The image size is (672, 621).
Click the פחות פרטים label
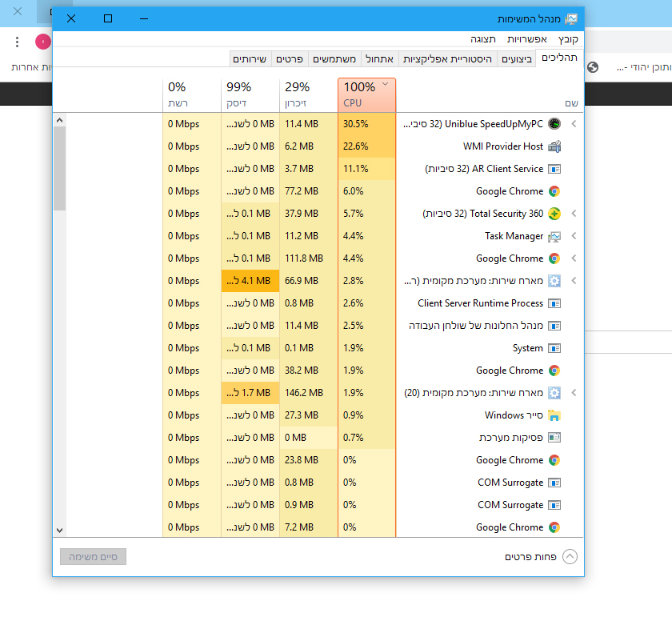pos(530,557)
